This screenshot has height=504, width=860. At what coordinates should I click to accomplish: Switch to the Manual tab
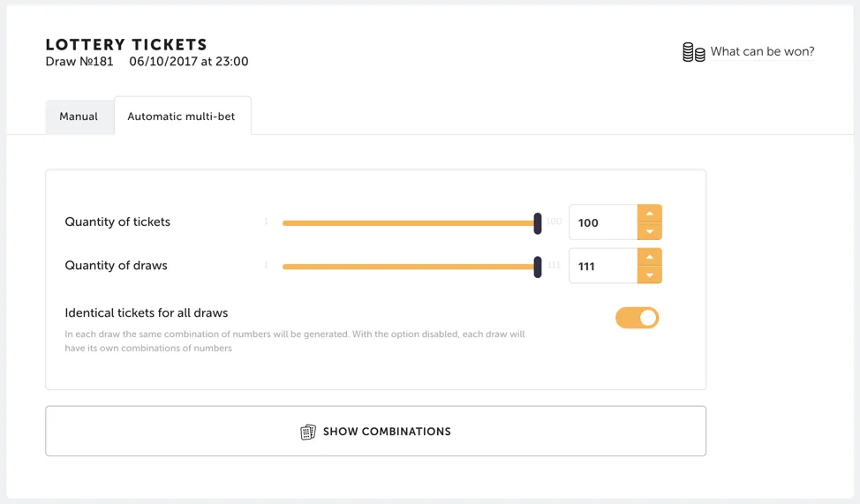tap(79, 117)
